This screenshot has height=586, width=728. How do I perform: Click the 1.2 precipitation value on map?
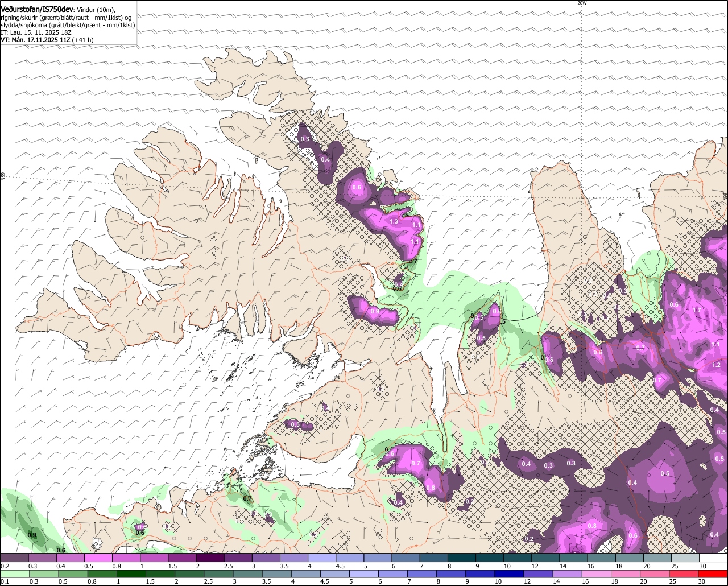[716, 365]
